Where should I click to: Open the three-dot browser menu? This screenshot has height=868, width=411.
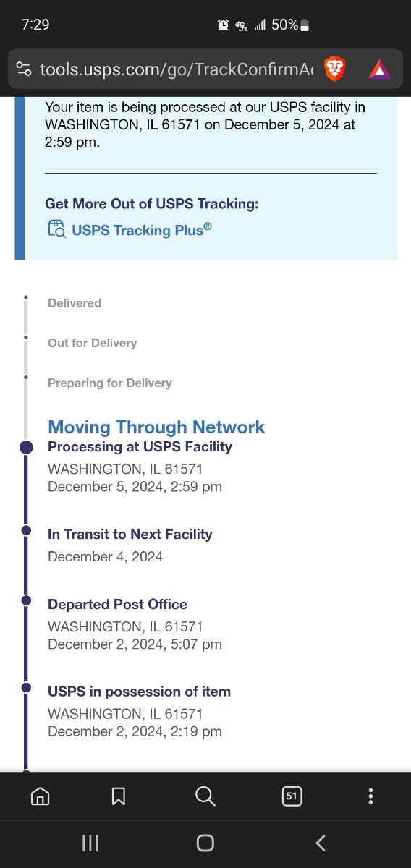coord(370,796)
